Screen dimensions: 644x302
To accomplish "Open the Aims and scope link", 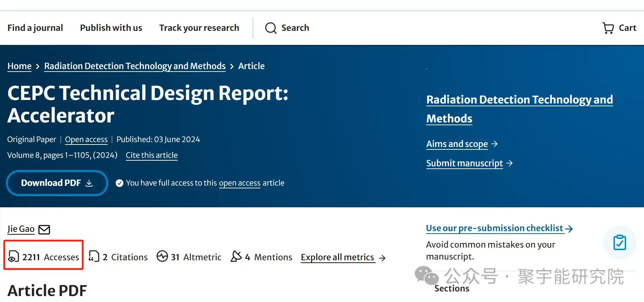I will click(457, 144).
